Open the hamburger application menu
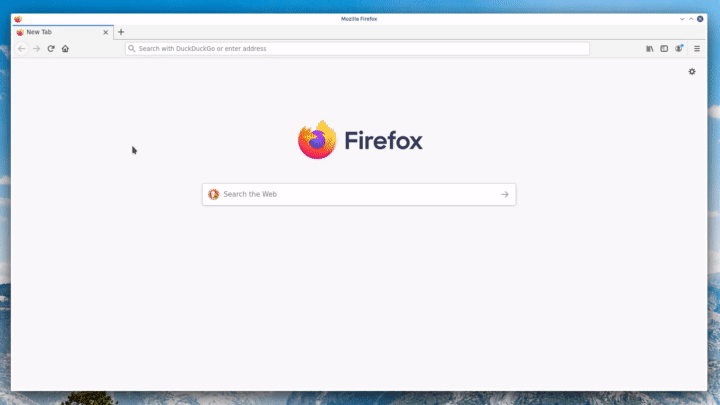This screenshot has width=720, height=405. coord(697,49)
